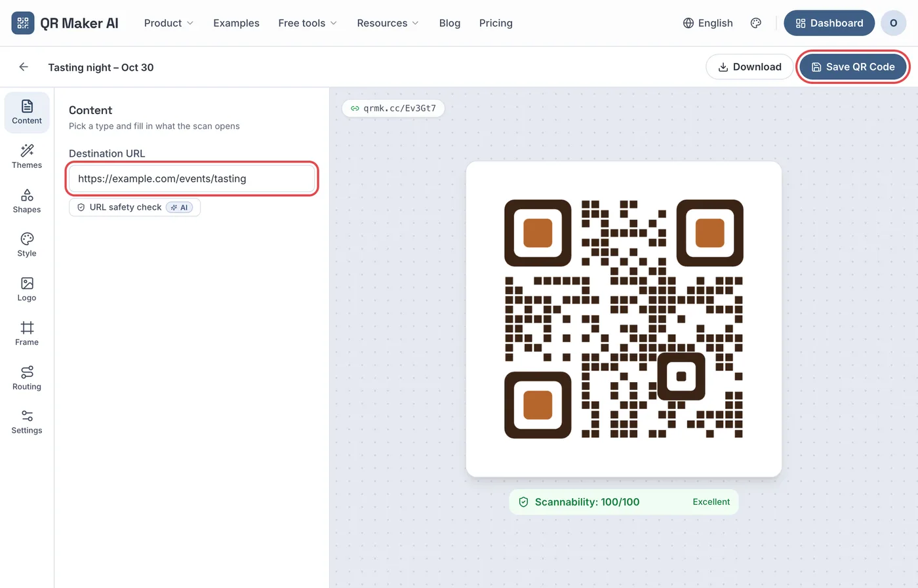
Task: Expand the Free tools menu
Action: pos(308,23)
